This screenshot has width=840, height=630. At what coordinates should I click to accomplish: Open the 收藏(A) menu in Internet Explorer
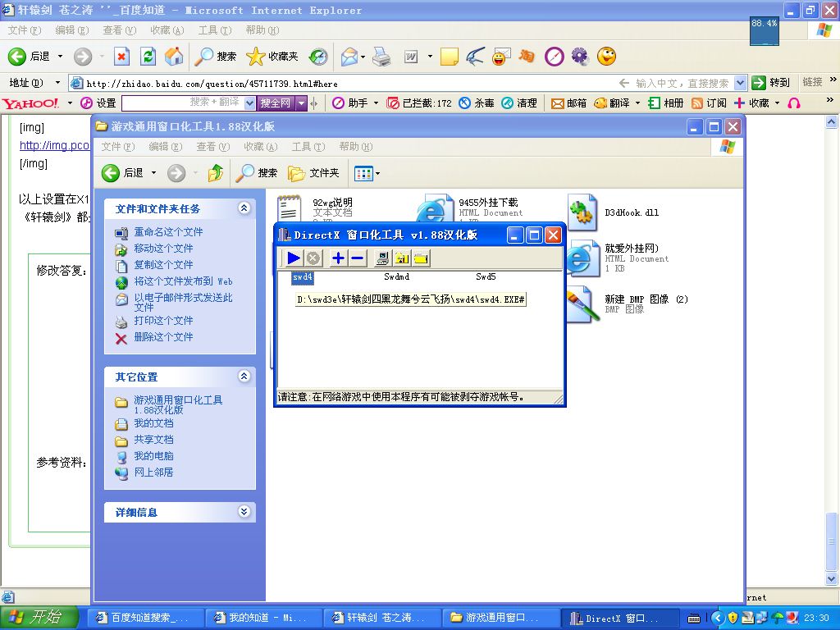point(167,30)
